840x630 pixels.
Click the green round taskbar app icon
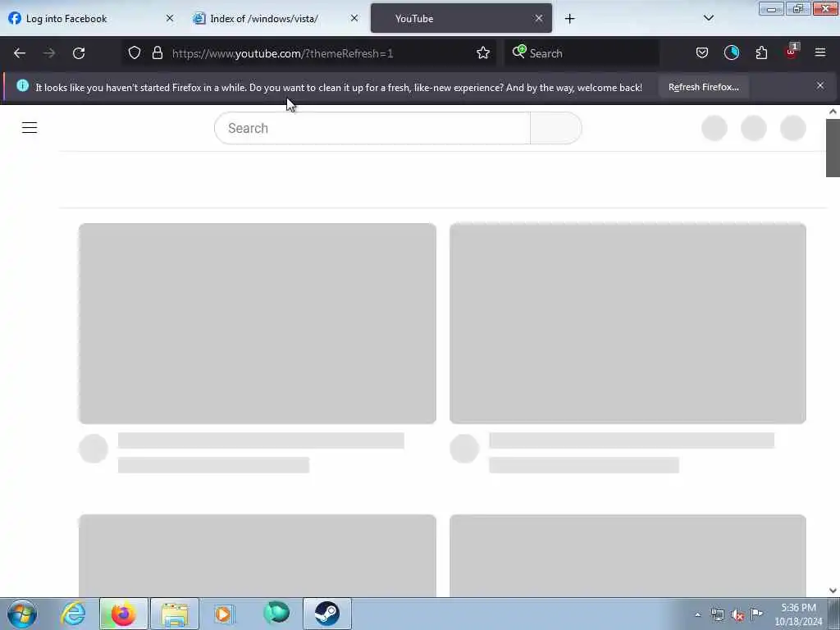pos(276,613)
